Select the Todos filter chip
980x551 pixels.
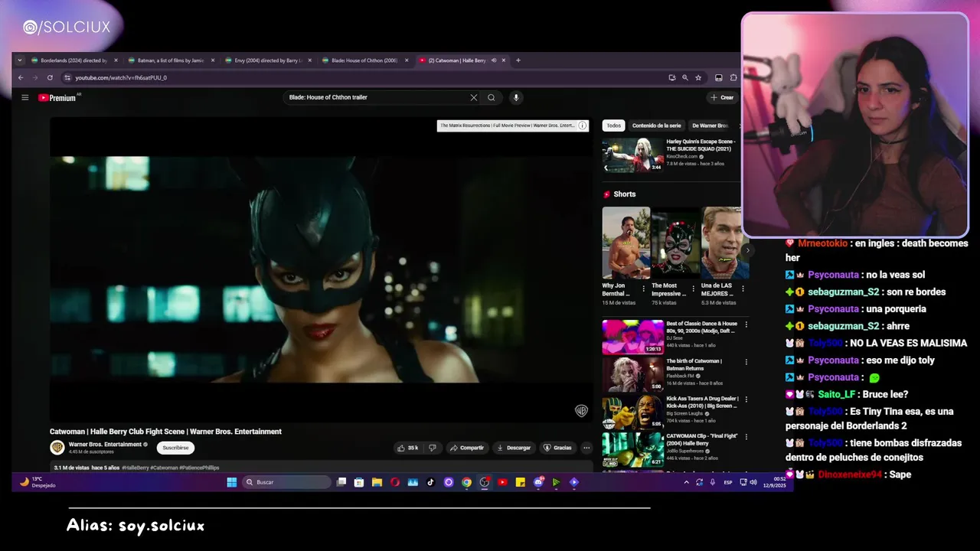coord(614,126)
